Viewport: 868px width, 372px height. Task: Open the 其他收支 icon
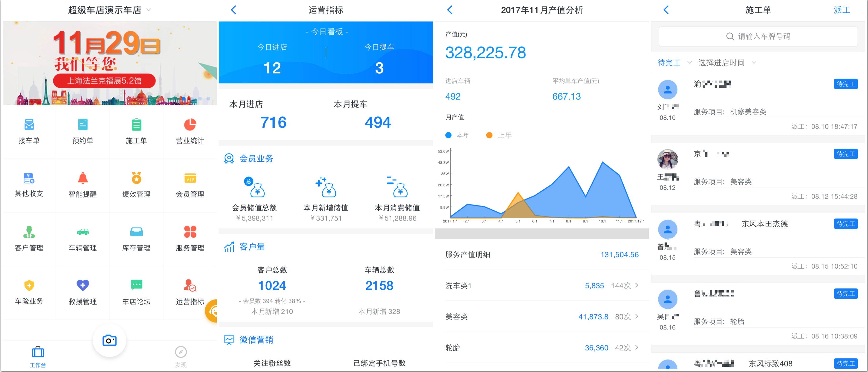pyautogui.click(x=29, y=178)
